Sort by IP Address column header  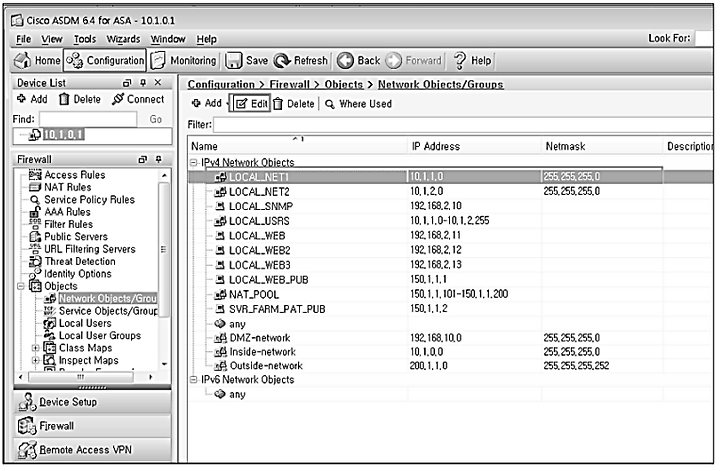point(475,146)
